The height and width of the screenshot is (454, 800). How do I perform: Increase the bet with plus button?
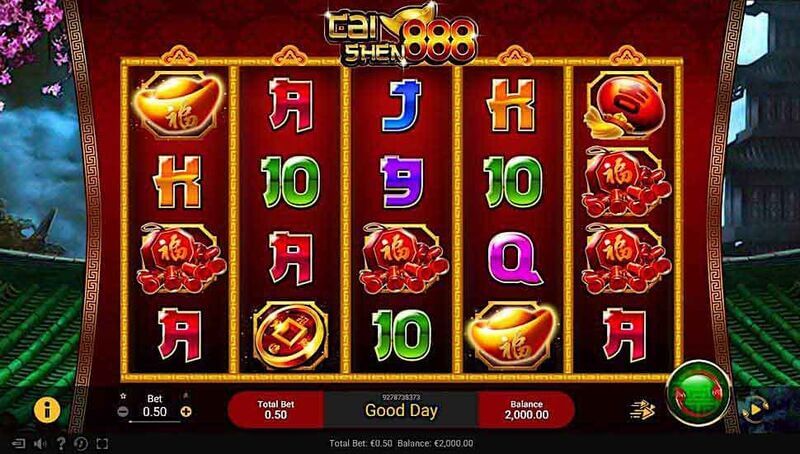[186, 412]
